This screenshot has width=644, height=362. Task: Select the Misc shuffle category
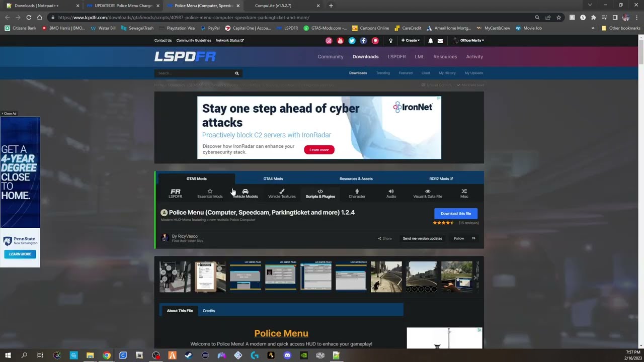(x=464, y=194)
